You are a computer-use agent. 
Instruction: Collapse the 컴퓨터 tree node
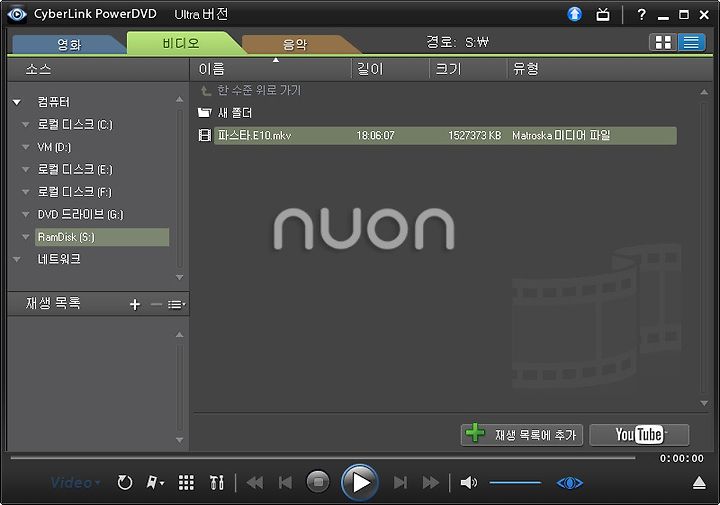tap(17, 102)
